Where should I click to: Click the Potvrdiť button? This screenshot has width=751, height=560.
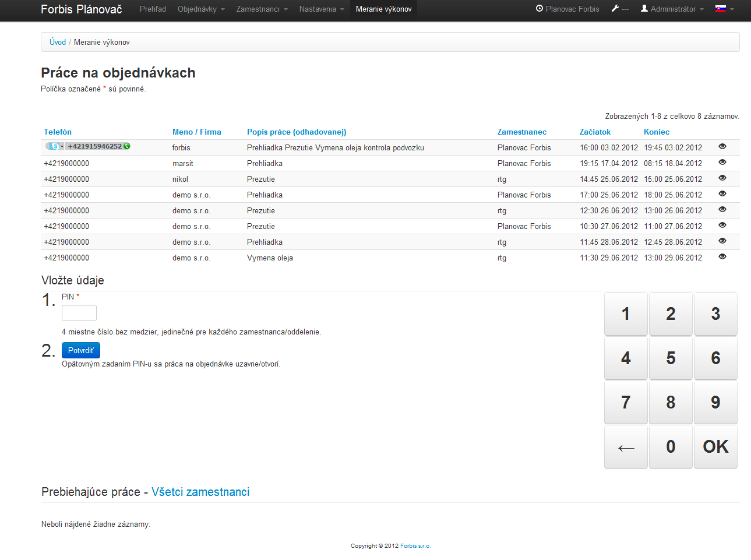pyautogui.click(x=81, y=350)
